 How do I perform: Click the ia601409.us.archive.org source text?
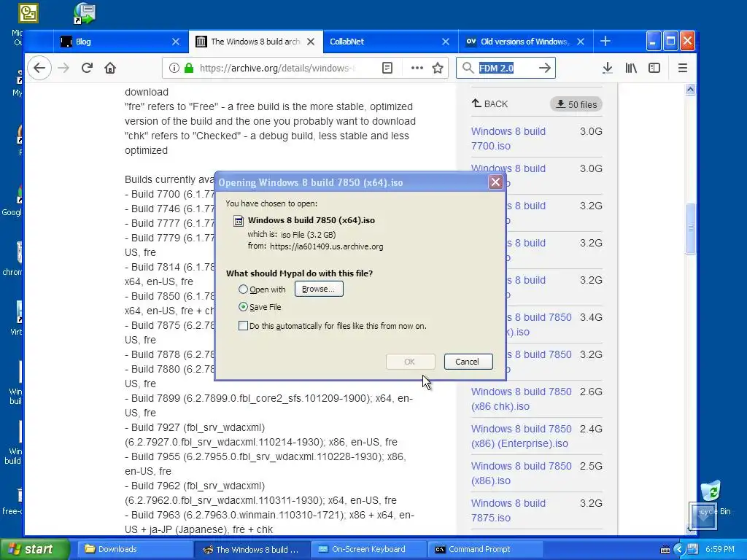(326, 246)
